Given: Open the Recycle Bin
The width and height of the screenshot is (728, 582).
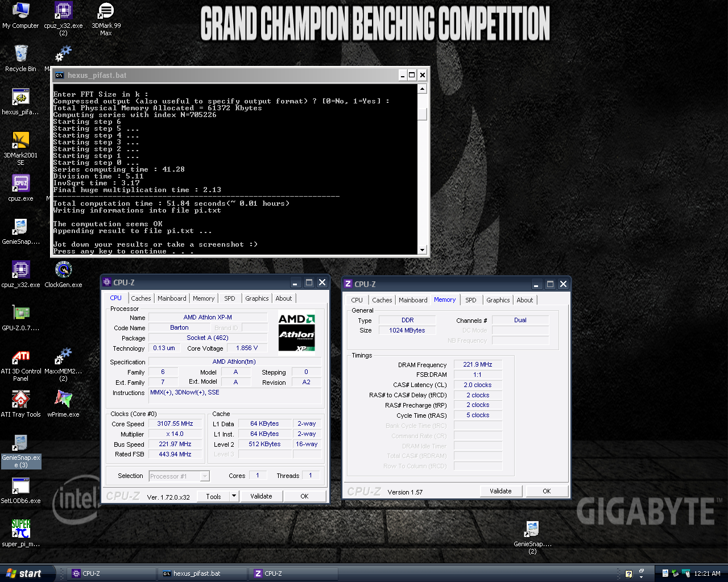Looking at the screenshot, I should click(x=20, y=59).
